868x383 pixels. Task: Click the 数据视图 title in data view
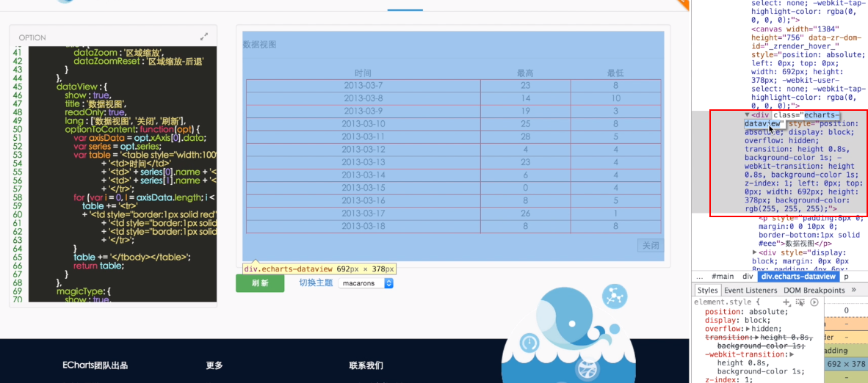[259, 44]
